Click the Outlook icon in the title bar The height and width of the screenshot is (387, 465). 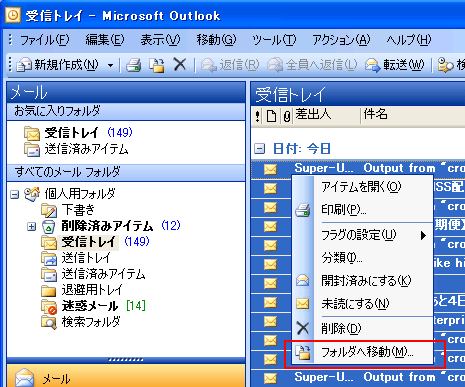[13, 15]
